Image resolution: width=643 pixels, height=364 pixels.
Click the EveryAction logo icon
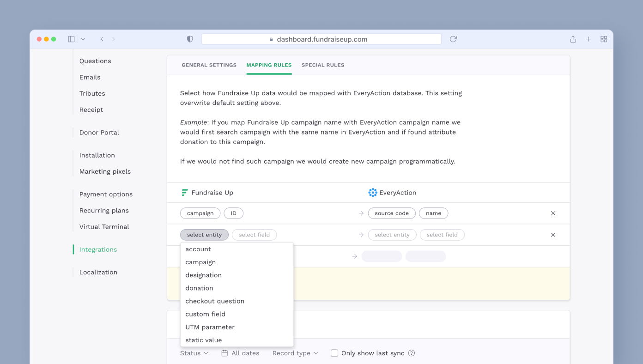point(373,193)
